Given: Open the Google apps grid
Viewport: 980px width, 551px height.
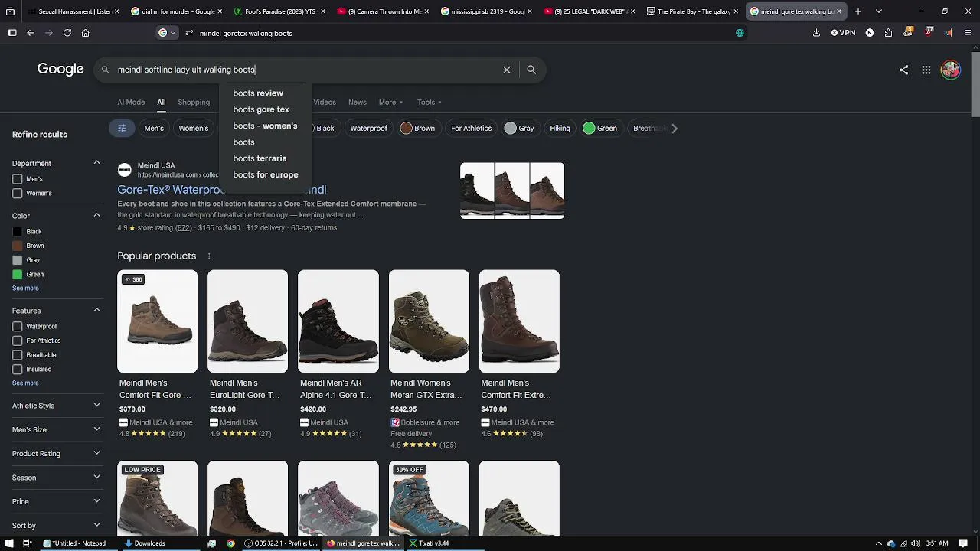Looking at the screenshot, I should [926, 70].
